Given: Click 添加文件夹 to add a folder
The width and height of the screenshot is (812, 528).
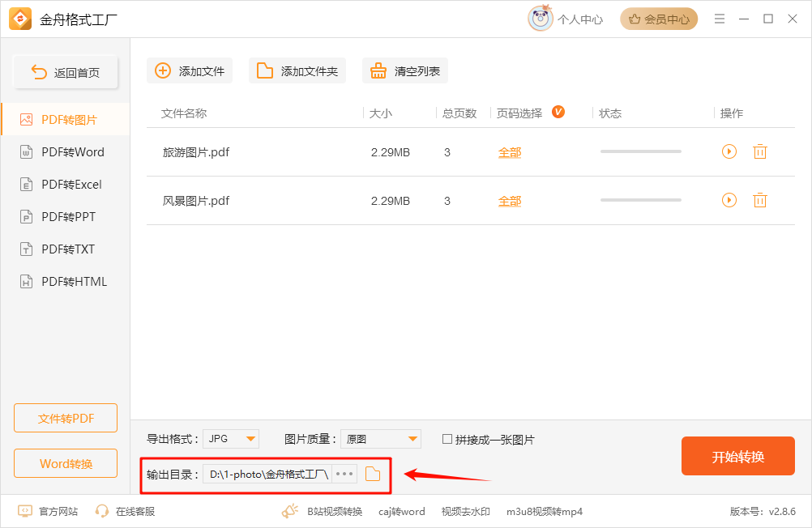Looking at the screenshot, I should [297, 71].
